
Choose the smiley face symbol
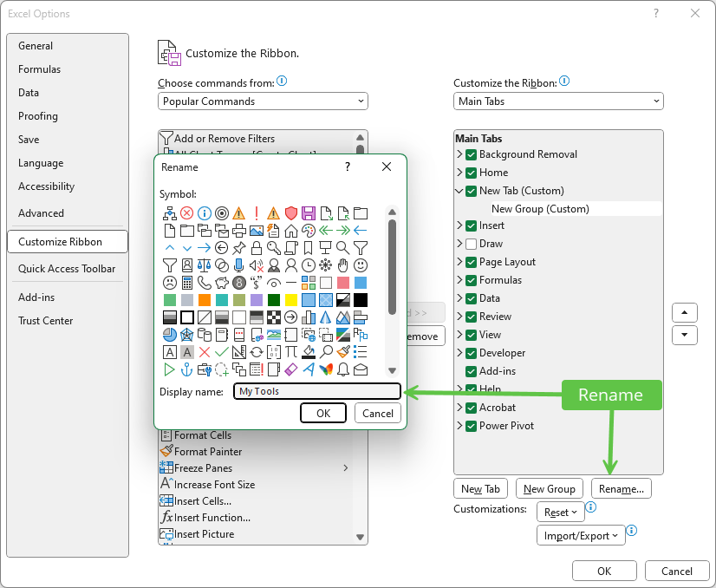click(x=361, y=265)
